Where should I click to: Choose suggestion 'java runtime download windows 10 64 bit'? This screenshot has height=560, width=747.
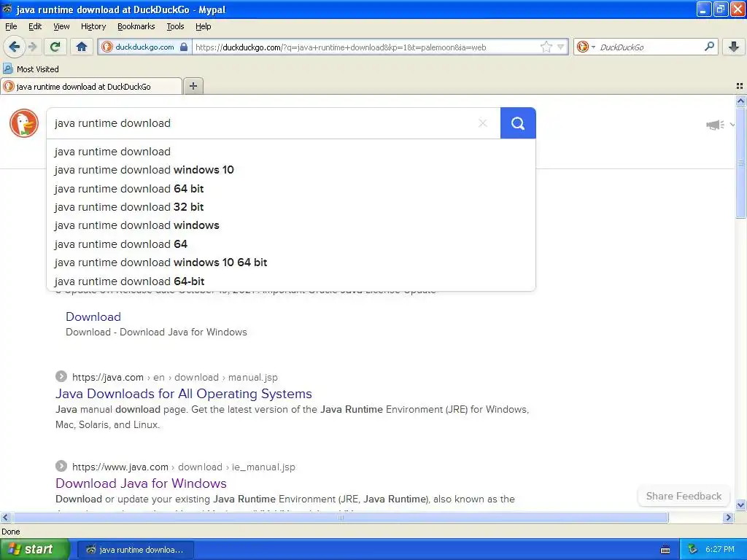[x=291, y=262]
